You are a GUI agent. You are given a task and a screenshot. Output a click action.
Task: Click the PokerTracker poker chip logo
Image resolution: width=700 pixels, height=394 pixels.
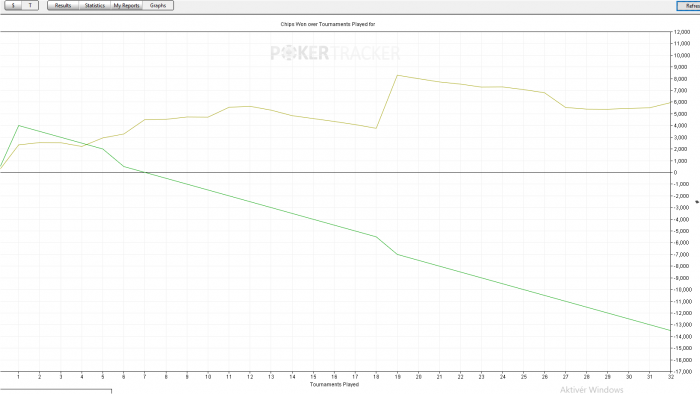(289, 54)
